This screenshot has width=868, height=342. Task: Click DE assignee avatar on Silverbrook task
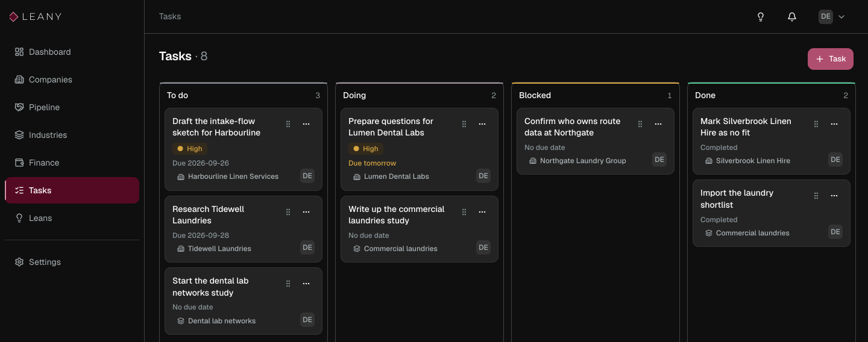click(x=835, y=160)
